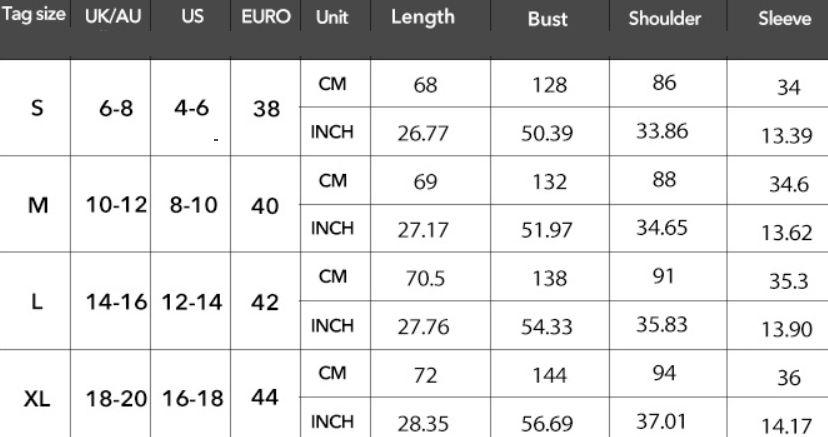Select the Bust column header

pos(547,21)
